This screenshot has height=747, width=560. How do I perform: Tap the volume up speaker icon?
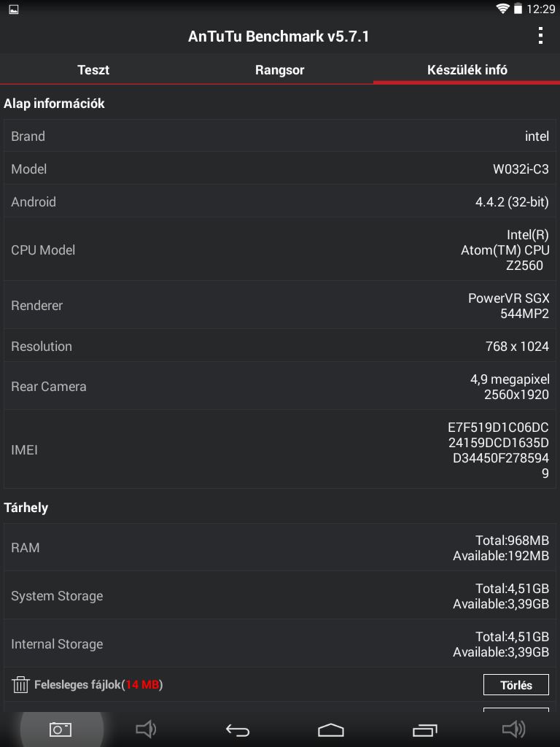(x=514, y=729)
